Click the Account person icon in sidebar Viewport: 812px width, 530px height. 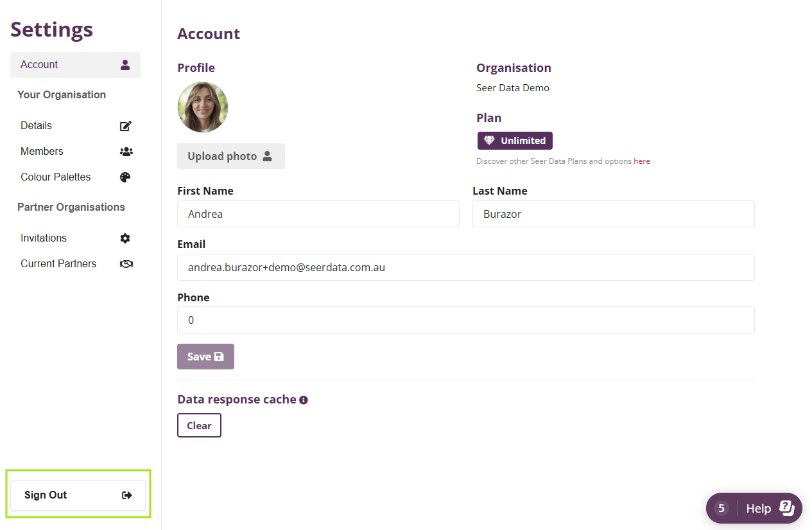tap(125, 65)
